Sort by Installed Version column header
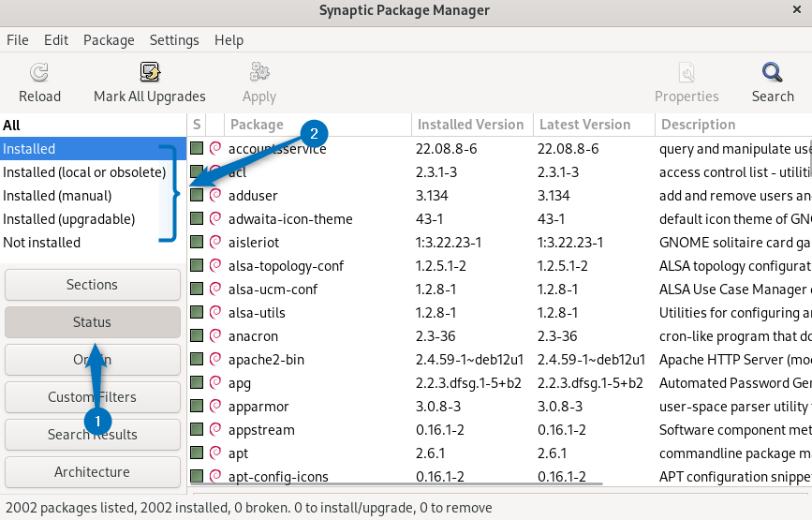 (470, 125)
